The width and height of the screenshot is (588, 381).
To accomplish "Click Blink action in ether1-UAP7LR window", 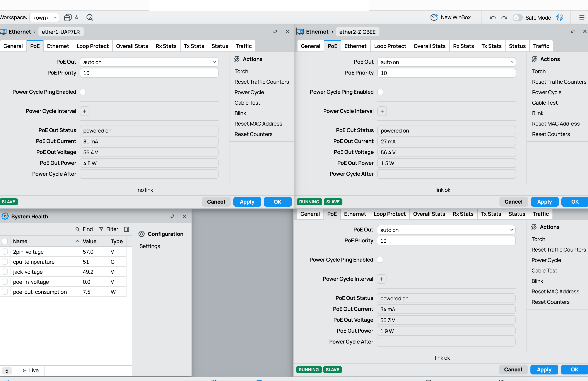I will (240, 113).
